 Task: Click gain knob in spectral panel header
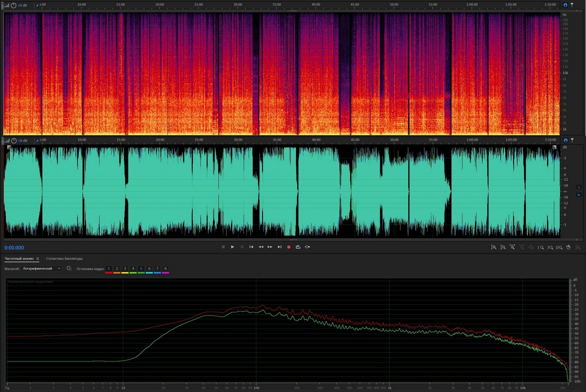point(13,5)
